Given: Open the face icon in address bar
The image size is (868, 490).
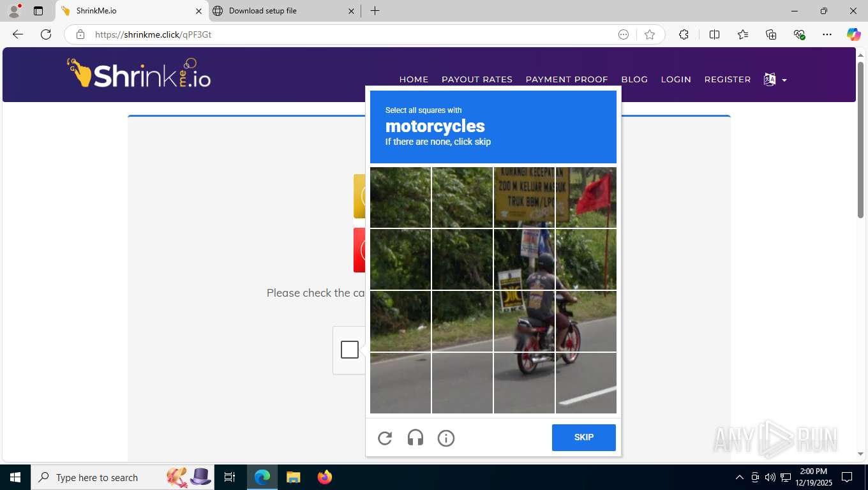Looking at the screenshot, I should tap(624, 34).
